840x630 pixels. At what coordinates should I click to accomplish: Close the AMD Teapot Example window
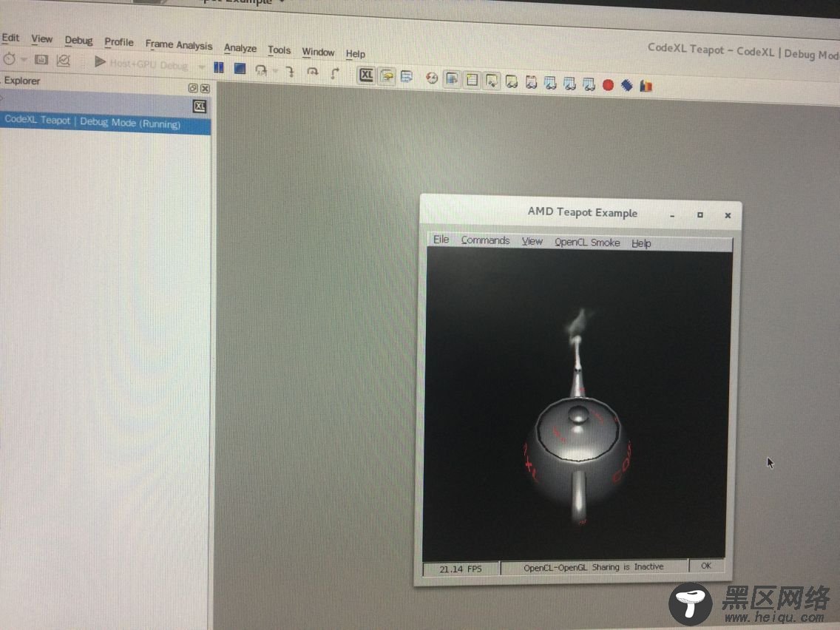(x=728, y=215)
